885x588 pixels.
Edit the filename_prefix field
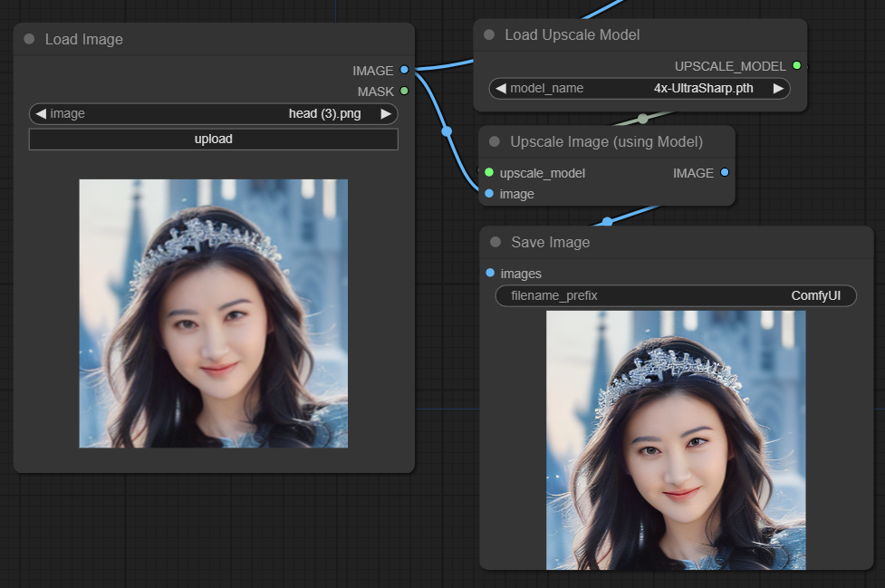coord(675,295)
